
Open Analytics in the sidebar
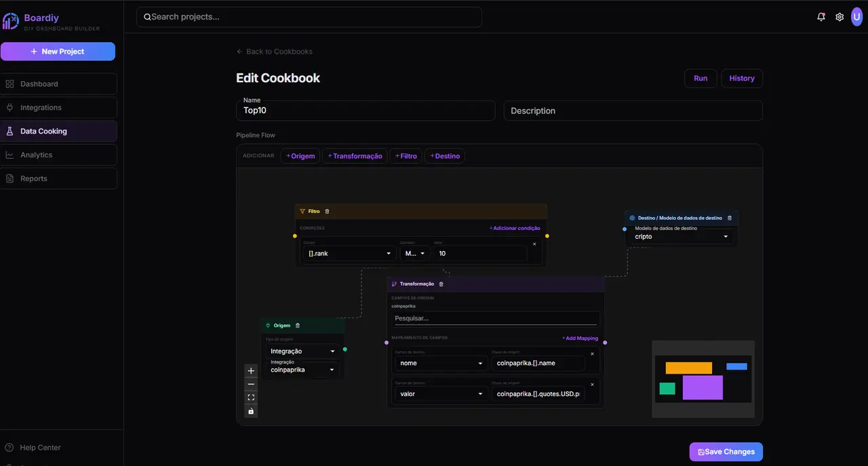pyautogui.click(x=58, y=155)
